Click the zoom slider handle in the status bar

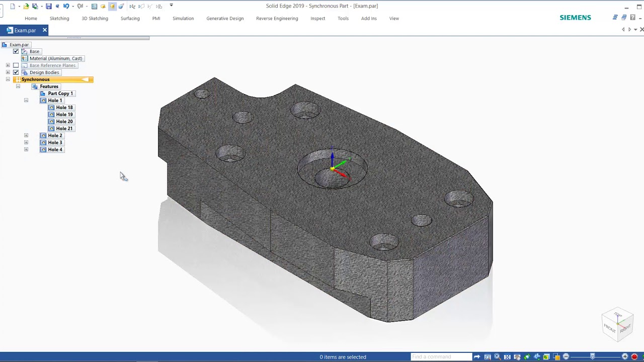[x=593, y=356]
